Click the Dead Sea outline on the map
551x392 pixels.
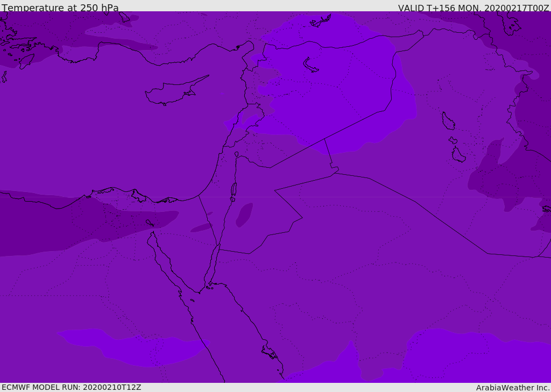[x=234, y=190]
